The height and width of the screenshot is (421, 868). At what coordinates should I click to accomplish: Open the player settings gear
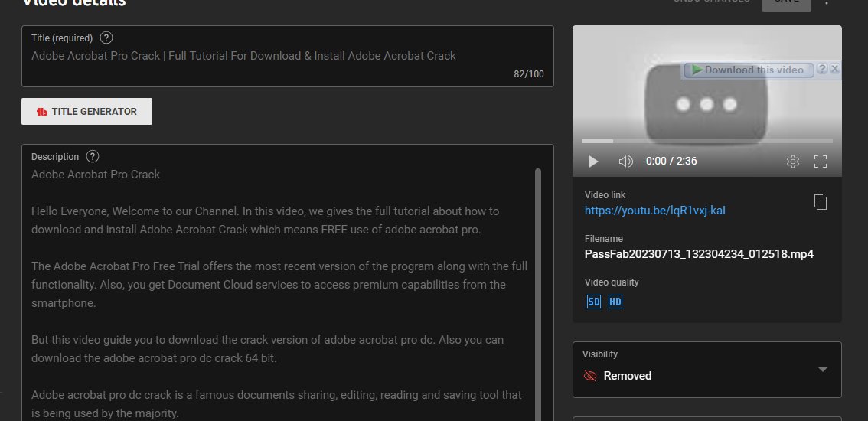(793, 162)
